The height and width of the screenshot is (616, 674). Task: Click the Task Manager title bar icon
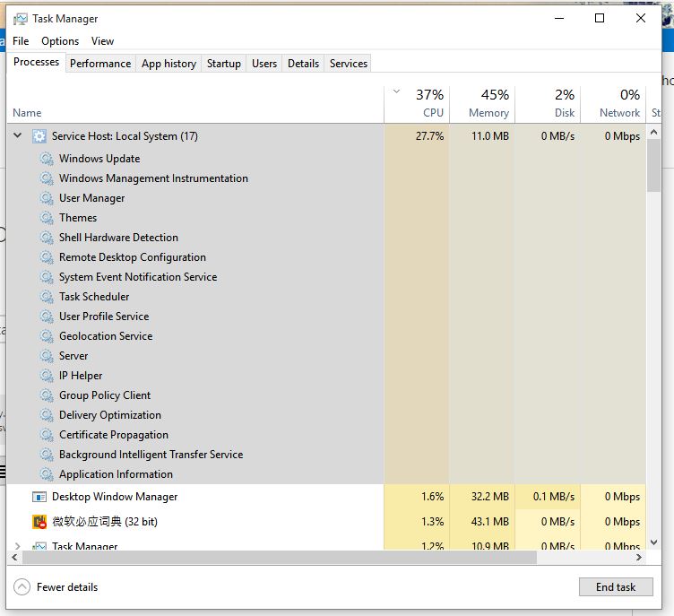tap(20, 19)
